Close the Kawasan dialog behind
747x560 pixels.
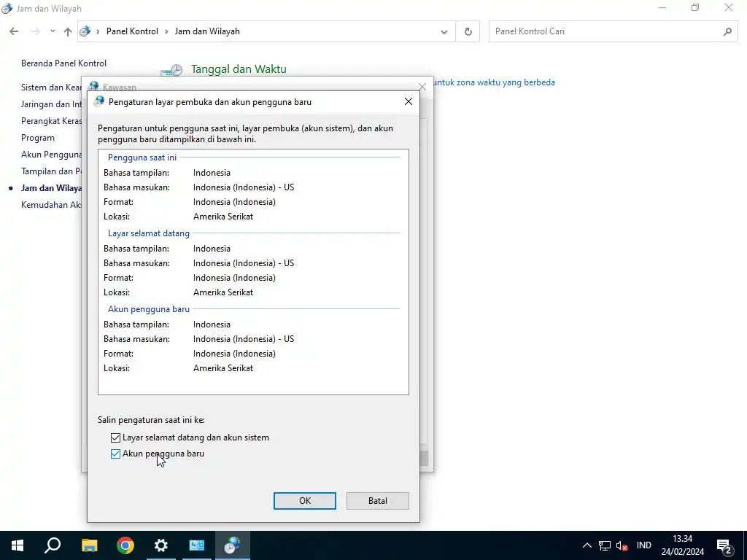(x=422, y=87)
